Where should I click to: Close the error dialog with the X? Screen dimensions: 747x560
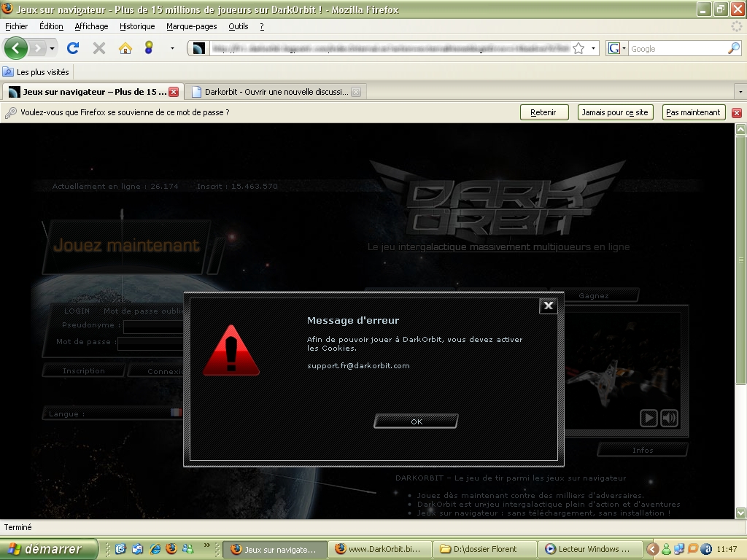point(549,306)
